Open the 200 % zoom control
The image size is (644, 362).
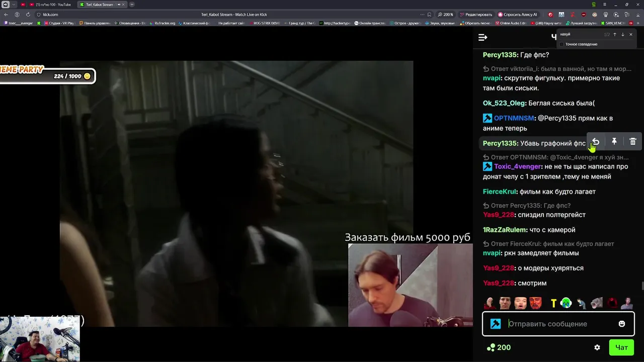tap(445, 15)
